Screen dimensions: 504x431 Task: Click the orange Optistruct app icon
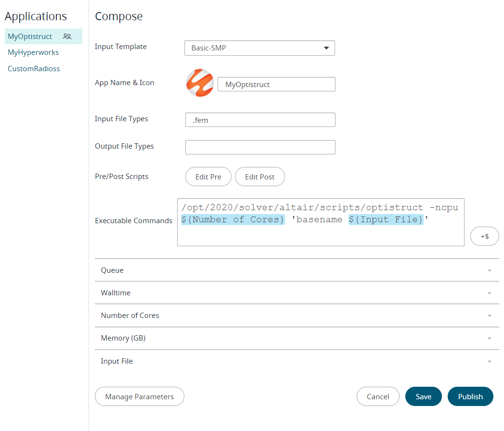(200, 83)
